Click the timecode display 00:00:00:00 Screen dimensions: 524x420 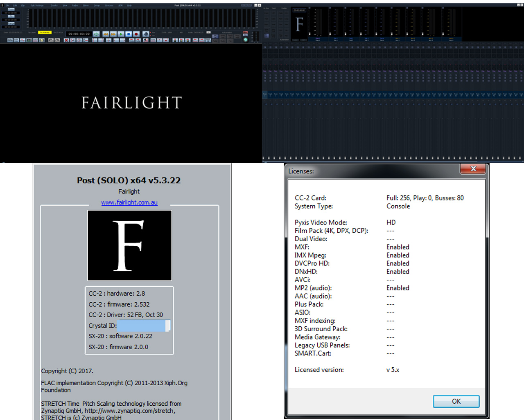(x=79, y=34)
